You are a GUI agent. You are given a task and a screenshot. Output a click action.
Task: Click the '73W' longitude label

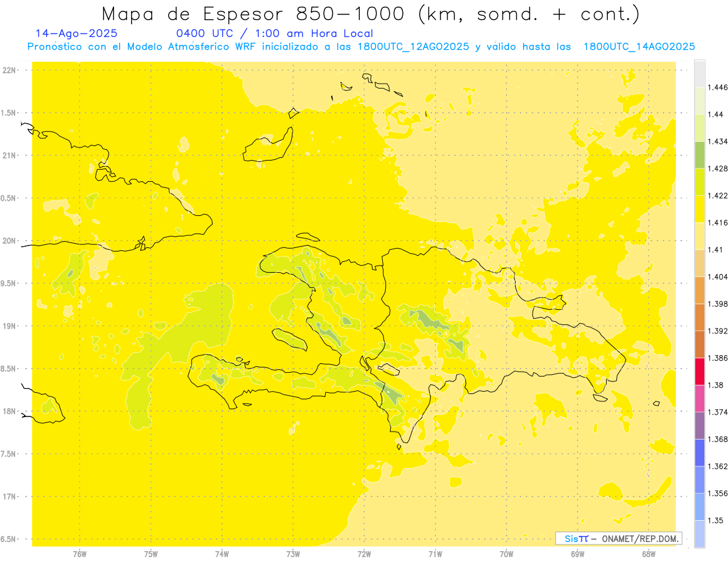point(293,554)
